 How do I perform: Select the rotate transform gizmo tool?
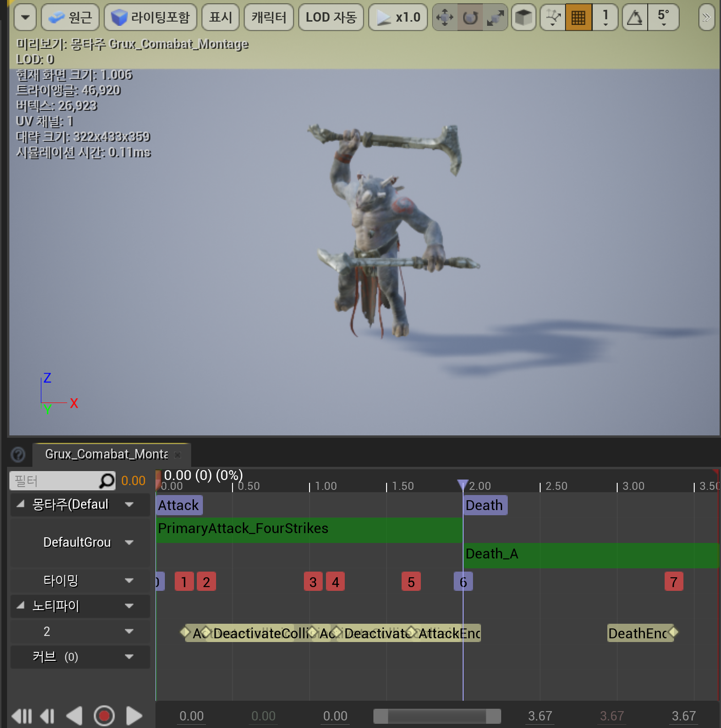[470, 17]
